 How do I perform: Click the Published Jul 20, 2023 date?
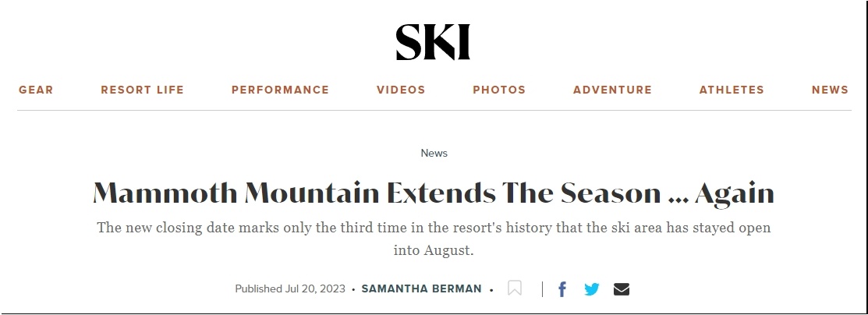[290, 289]
